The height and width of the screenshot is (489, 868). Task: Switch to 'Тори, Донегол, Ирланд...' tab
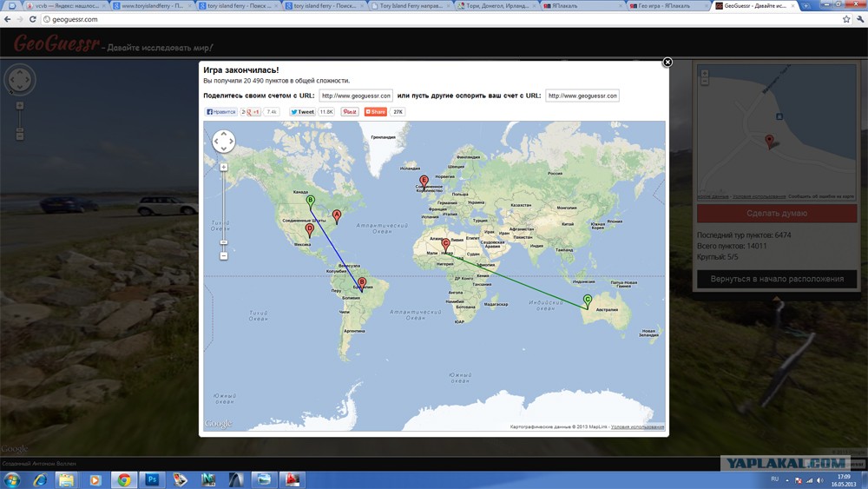(496, 5)
